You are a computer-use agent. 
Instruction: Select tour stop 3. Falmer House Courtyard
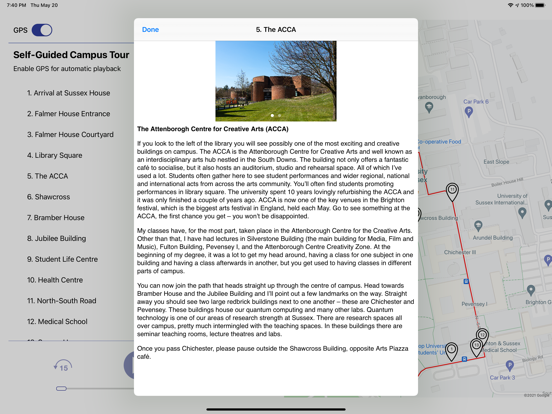(x=70, y=134)
